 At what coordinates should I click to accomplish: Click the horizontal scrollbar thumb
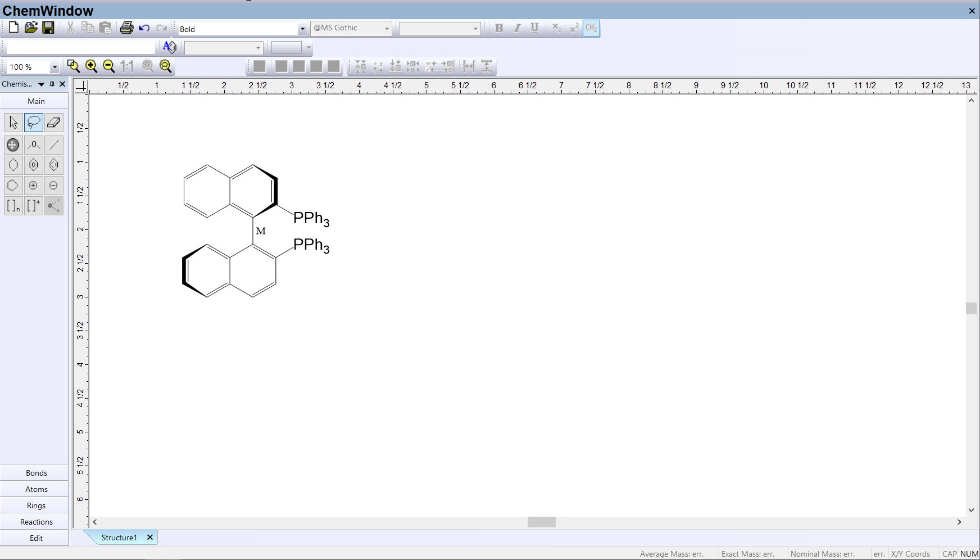[x=541, y=522]
